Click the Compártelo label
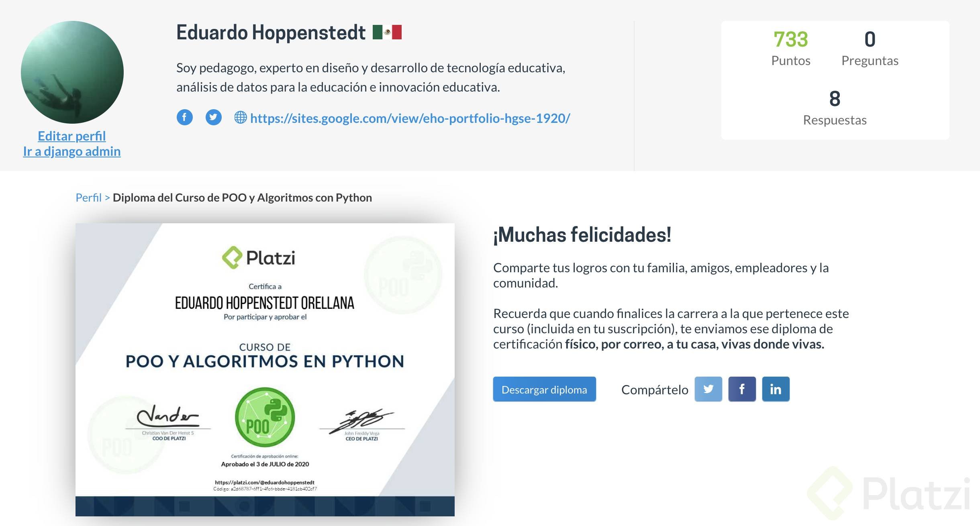This screenshot has width=980, height=526. click(x=655, y=389)
